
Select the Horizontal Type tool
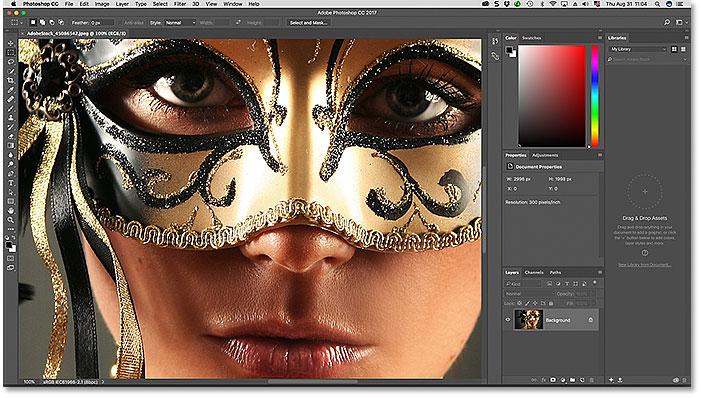click(x=11, y=183)
